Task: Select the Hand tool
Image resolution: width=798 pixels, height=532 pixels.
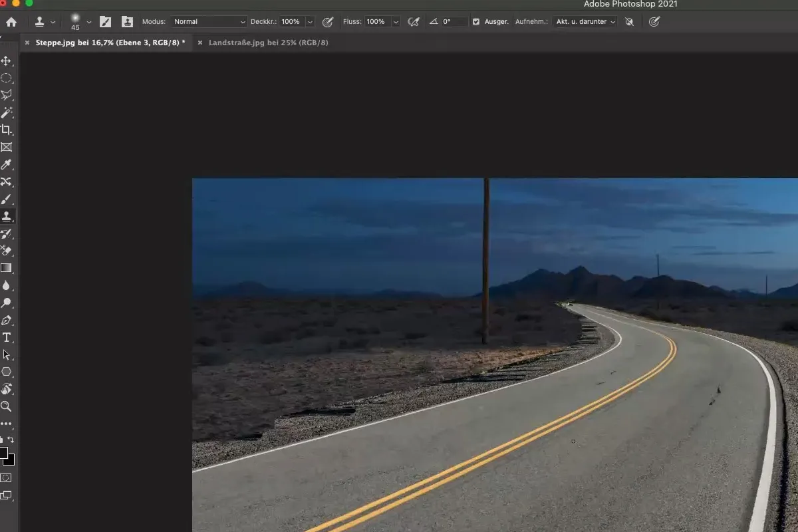Action: click(7, 389)
